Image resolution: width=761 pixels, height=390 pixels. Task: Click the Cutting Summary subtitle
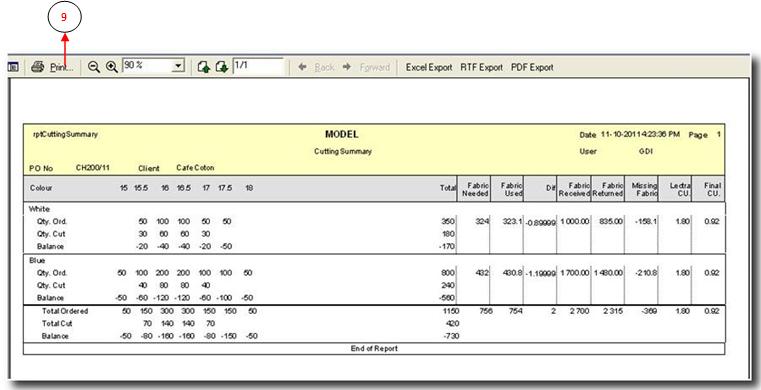343,151
